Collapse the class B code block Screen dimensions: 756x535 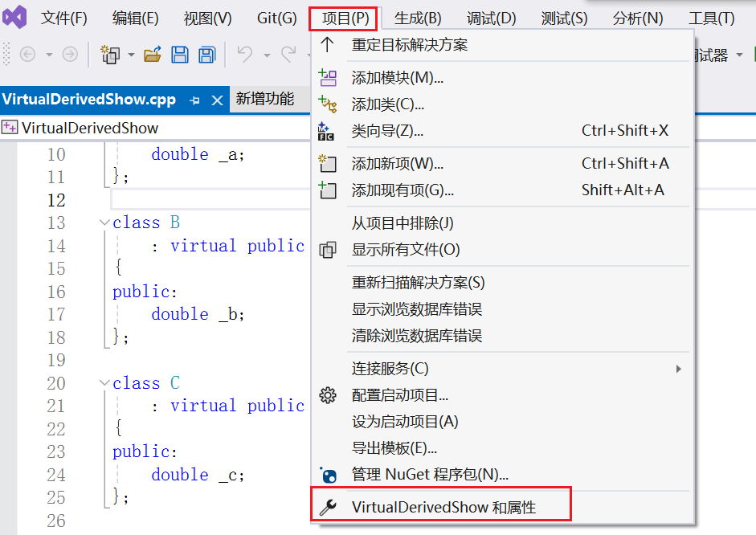pos(104,223)
